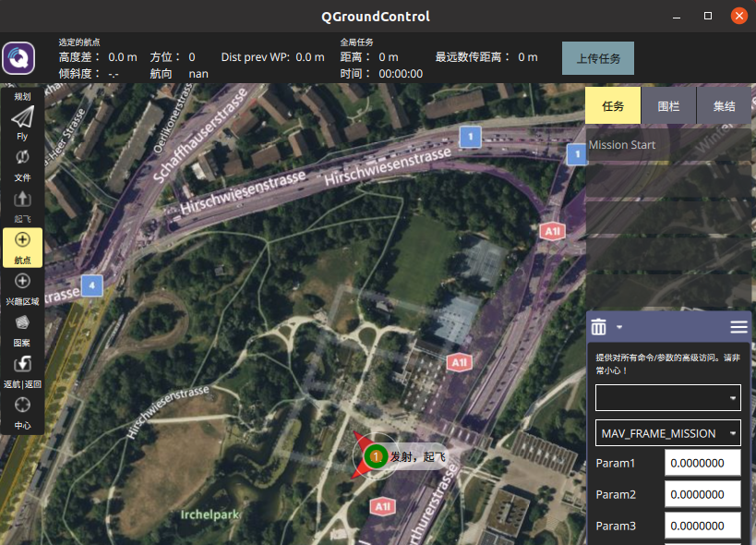Expand the arrow beside the trash icon
The height and width of the screenshot is (545, 756).
[x=619, y=327]
